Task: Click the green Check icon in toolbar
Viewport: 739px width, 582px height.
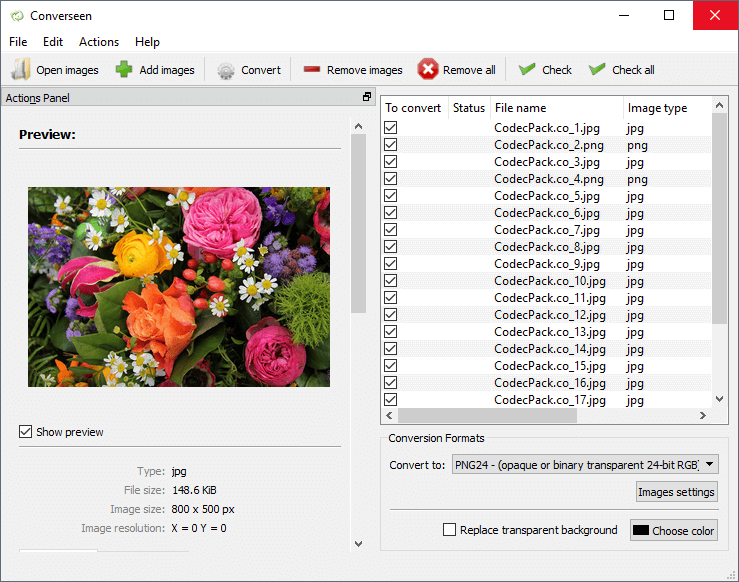Action: [x=527, y=70]
